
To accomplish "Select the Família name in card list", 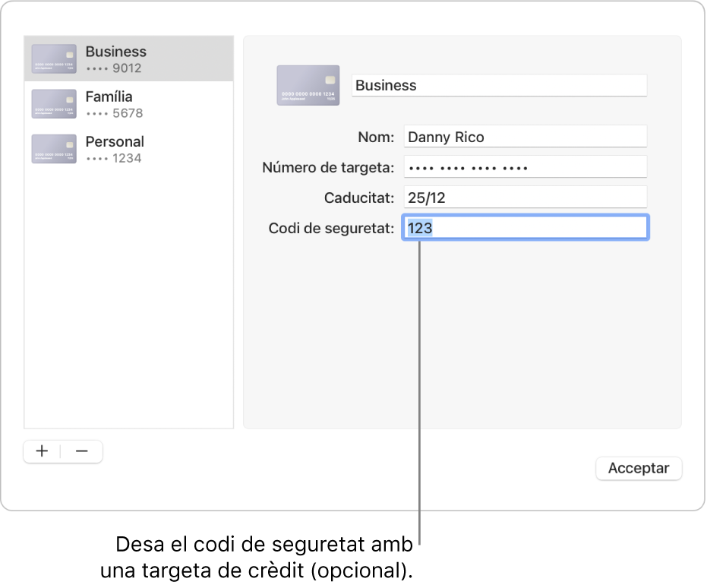I will tap(109, 97).
